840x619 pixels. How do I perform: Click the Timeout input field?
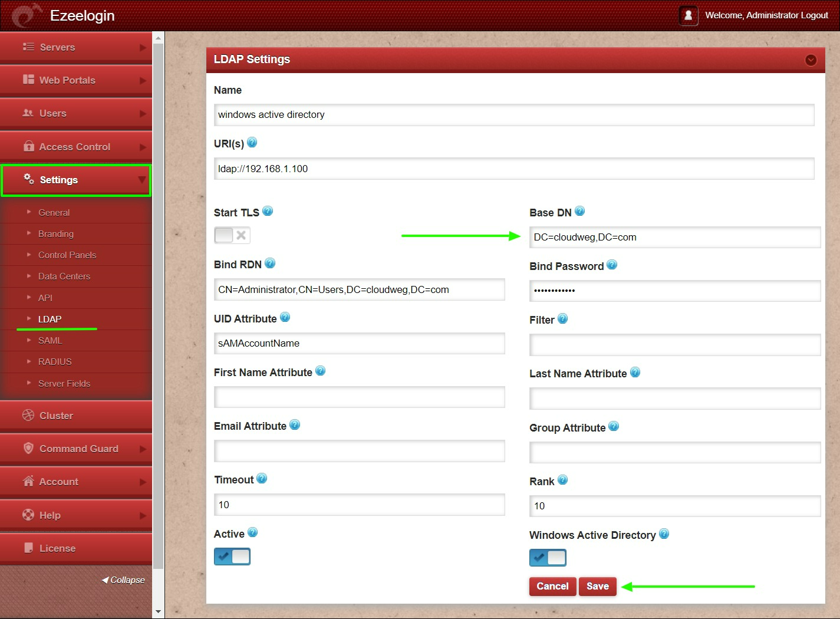[360, 505]
